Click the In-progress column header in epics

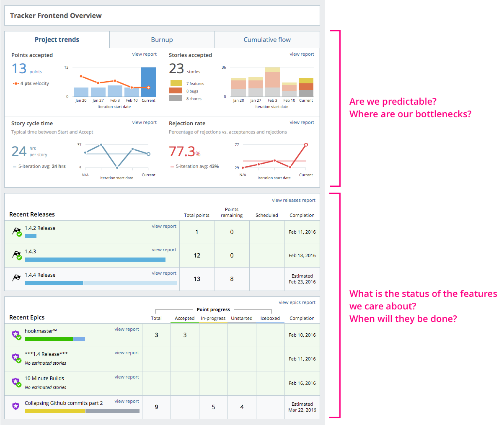[213, 318]
